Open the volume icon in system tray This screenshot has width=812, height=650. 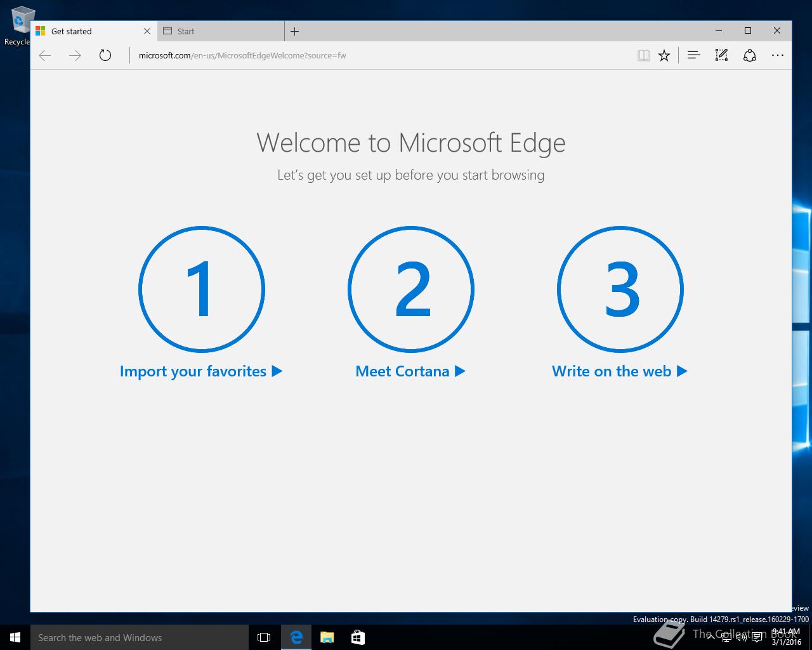pyautogui.click(x=741, y=637)
